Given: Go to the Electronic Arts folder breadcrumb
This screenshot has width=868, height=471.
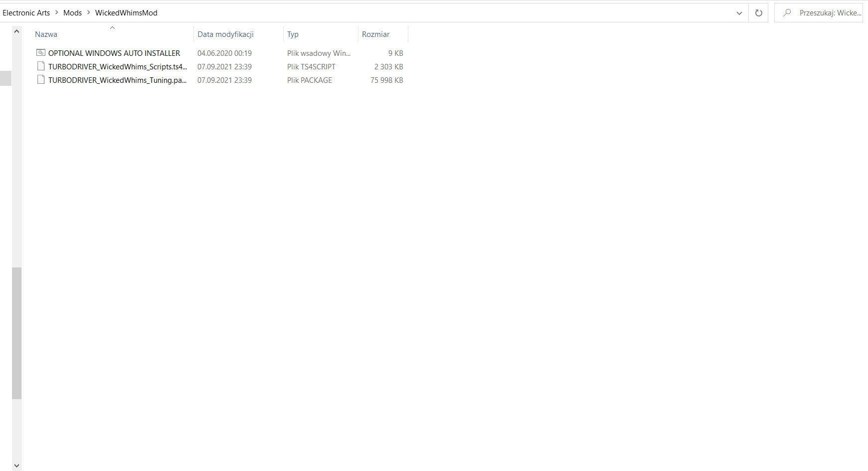Looking at the screenshot, I should (x=26, y=13).
